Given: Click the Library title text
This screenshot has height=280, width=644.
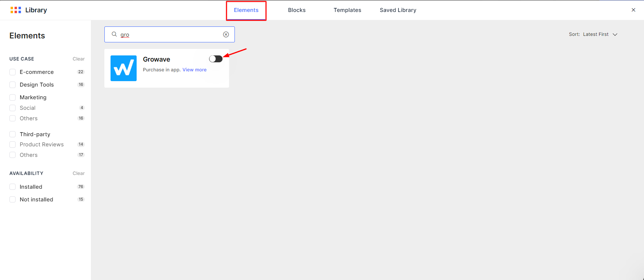Looking at the screenshot, I should click(36, 10).
